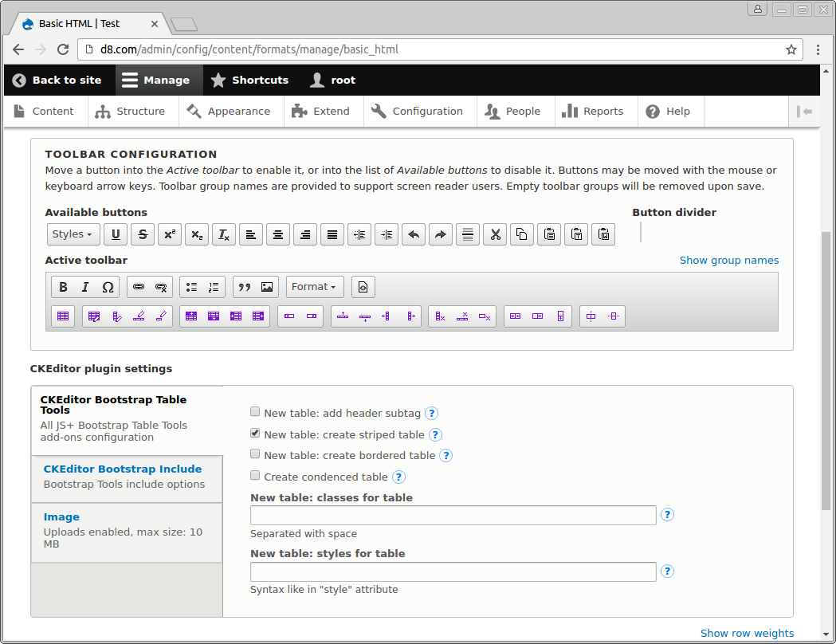Open the Styles dropdown
836x644 pixels.
[73, 234]
